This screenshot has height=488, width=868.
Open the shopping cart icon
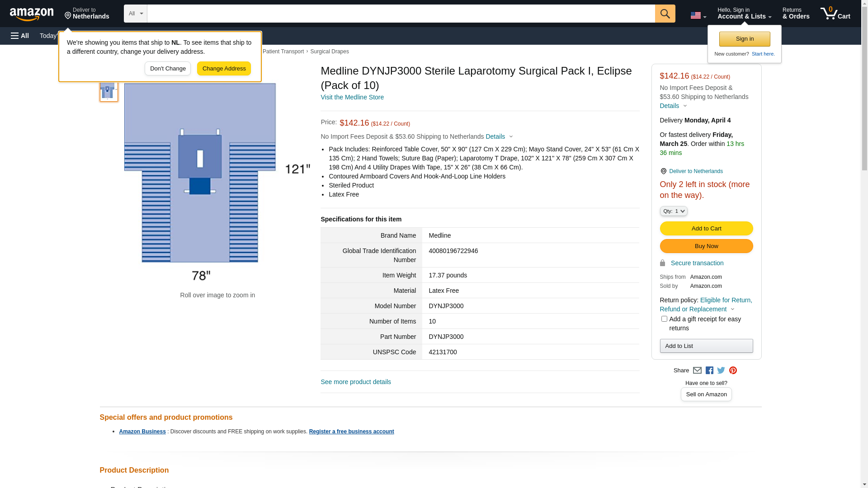[835, 14]
